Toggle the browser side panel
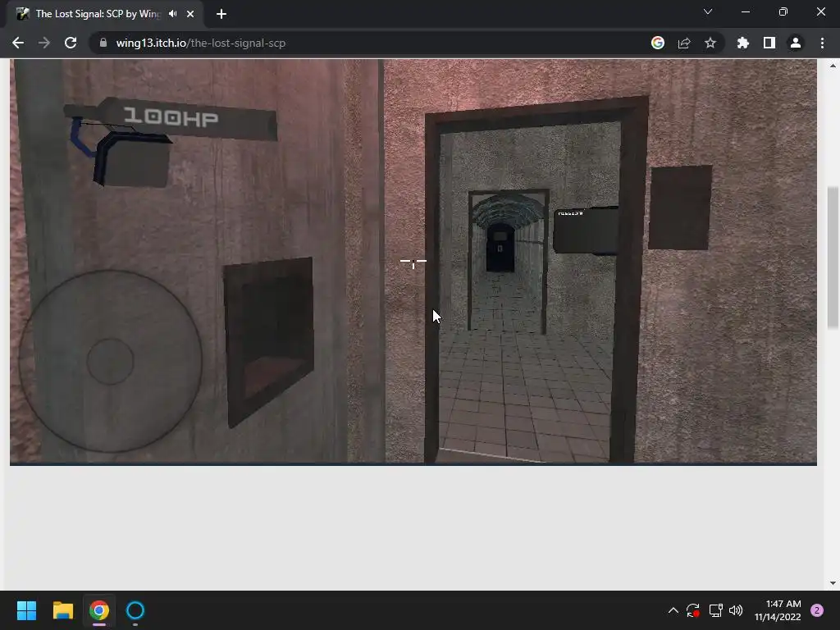Image resolution: width=840 pixels, height=630 pixels. coord(769,43)
